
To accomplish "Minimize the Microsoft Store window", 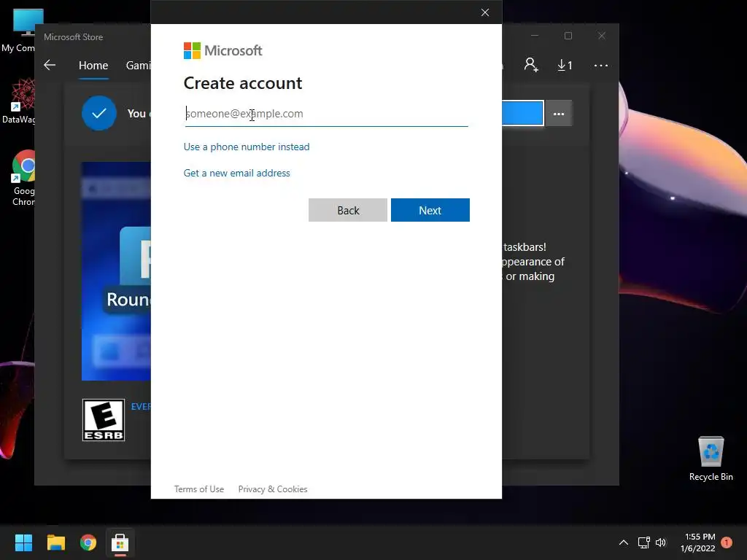I will coord(535,36).
